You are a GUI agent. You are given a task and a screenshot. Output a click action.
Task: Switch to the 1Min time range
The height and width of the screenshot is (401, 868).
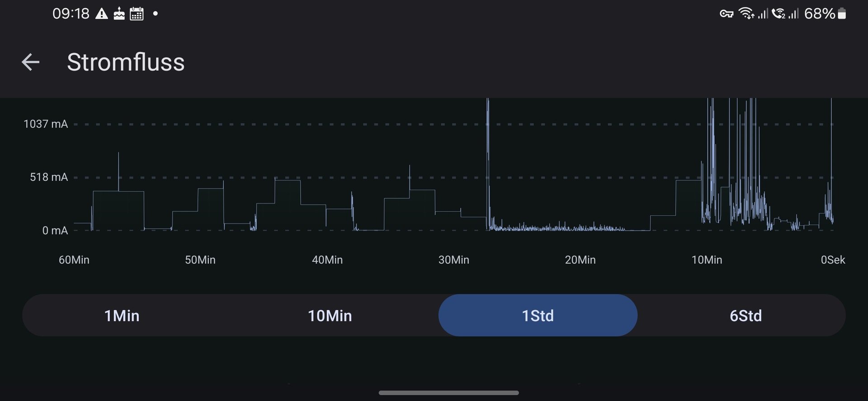(122, 316)
